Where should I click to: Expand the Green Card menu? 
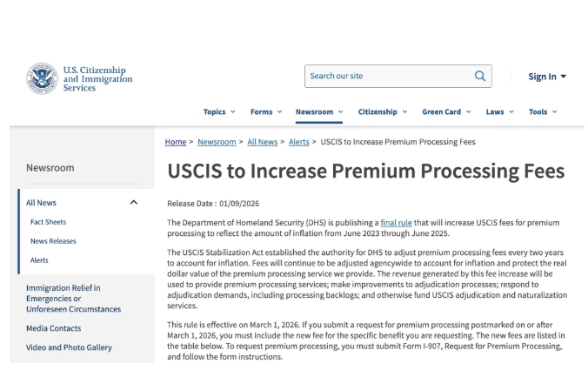[x=446, y=112]
